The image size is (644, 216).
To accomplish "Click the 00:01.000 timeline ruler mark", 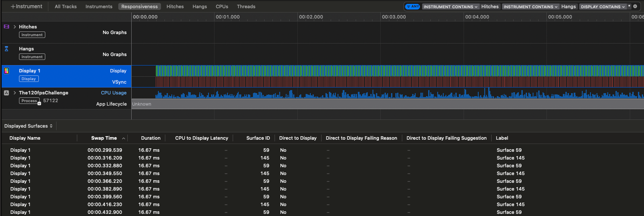I will (x=227, y=17).
